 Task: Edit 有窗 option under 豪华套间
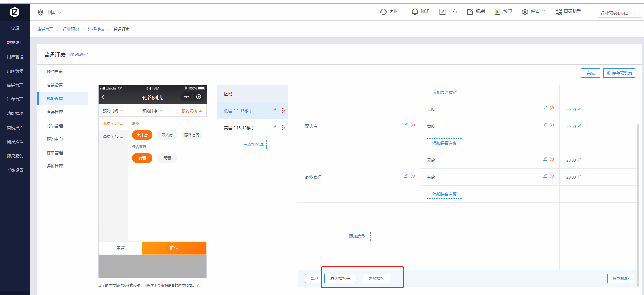click(x=545, y=176)
